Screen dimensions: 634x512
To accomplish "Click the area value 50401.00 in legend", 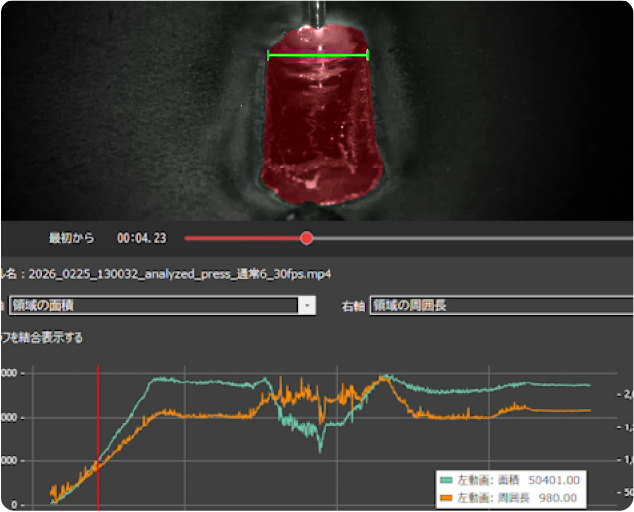I will click(x=554, y=480).
